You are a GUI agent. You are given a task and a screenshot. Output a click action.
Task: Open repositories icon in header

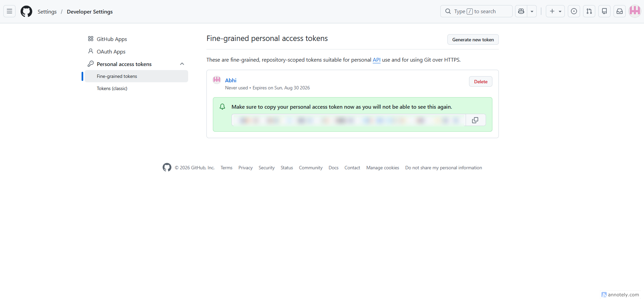604,11
